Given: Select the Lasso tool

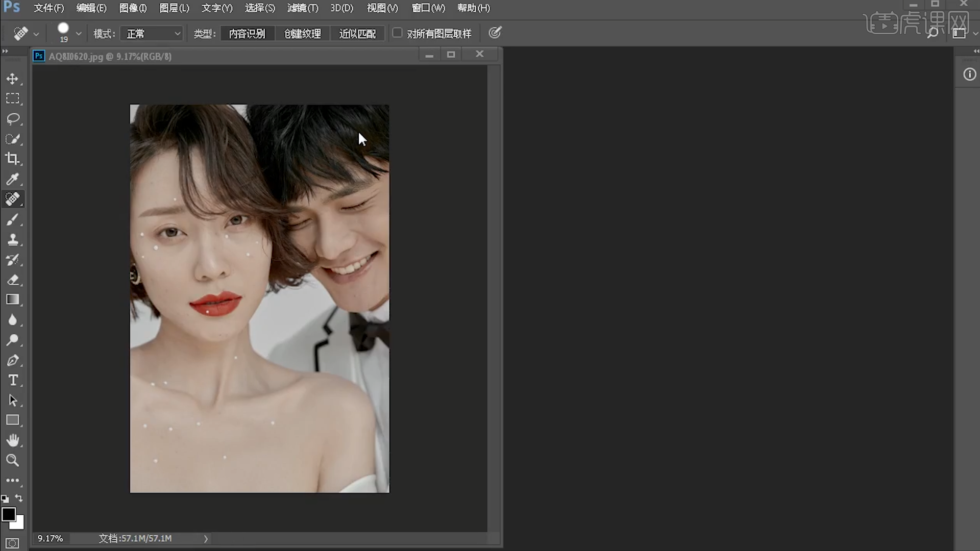Looking at the screenshot, I should click(12, 119).
